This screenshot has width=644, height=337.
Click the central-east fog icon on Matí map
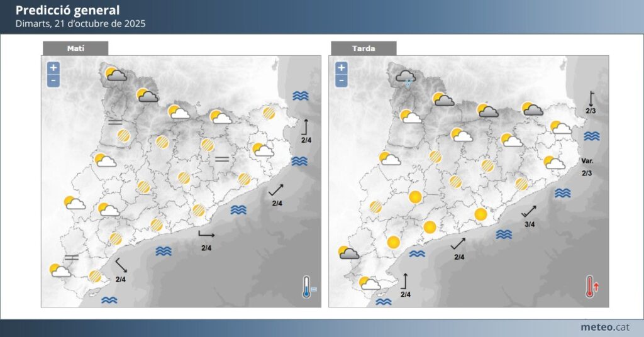pos(222,159)
